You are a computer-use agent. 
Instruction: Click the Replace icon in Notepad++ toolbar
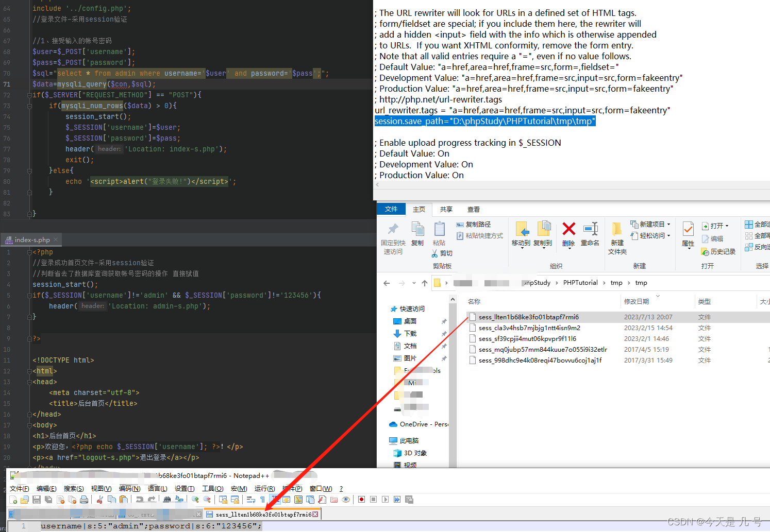coord(179,500)
